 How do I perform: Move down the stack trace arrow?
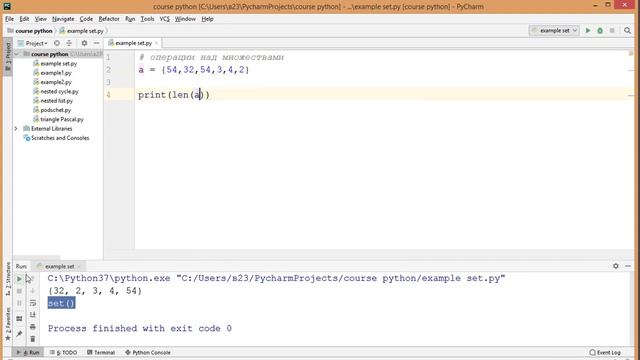tap(33, 291)
